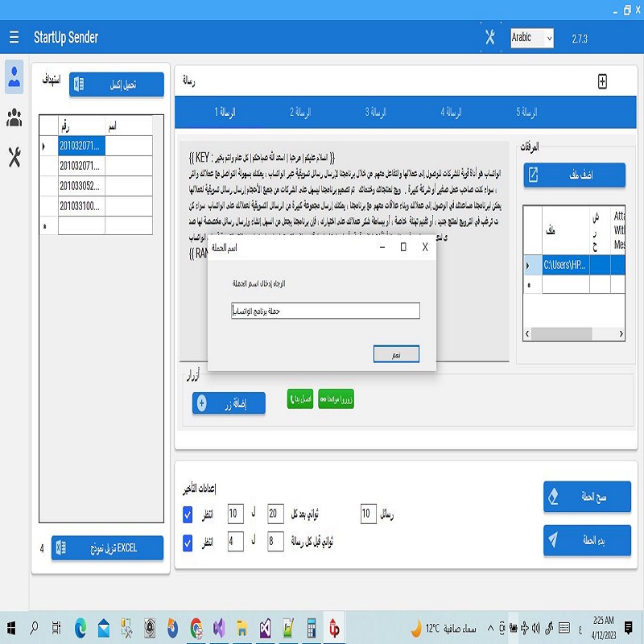Viewport: 644px width, 644px height.
Task: Confirm the campaign name with the نعم button
Action: click(x=396, y=354)
